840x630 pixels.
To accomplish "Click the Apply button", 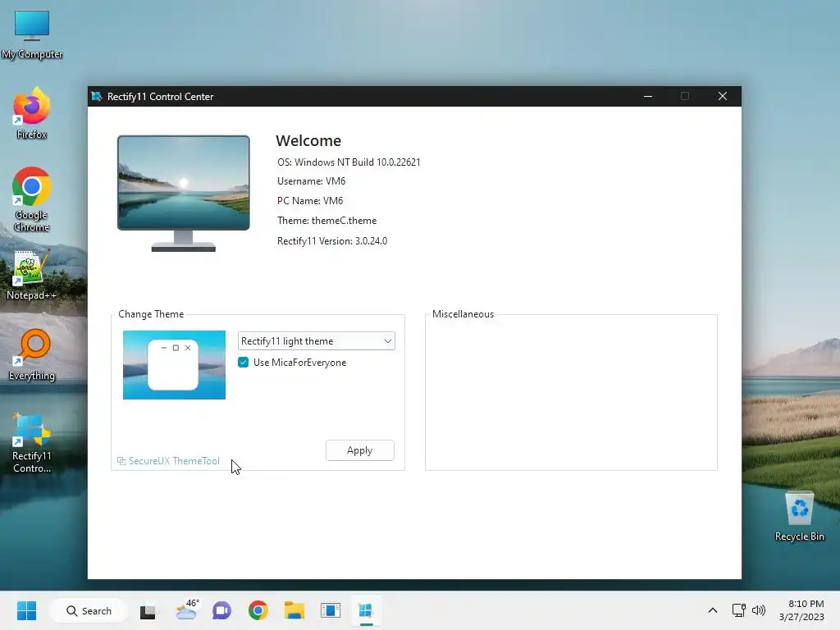I will tap(359, 450).
